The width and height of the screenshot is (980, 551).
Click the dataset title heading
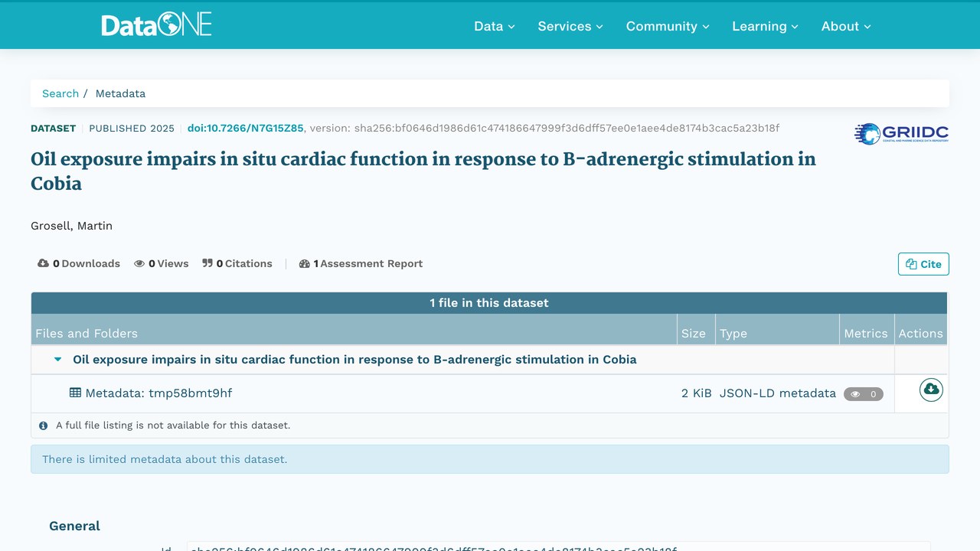point(423,171)
